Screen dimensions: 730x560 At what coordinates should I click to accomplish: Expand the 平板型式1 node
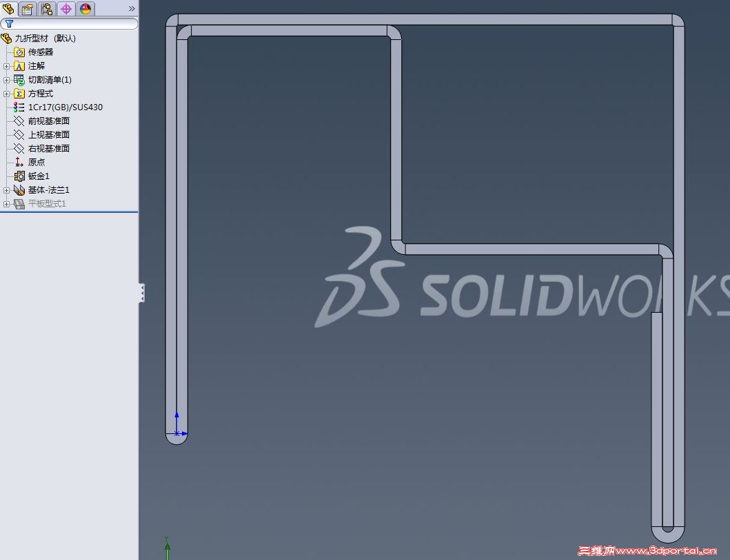(6, 204)
